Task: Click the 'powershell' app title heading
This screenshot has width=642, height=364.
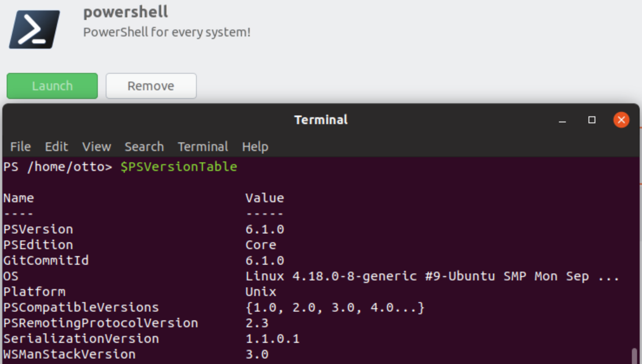Action: pos(126,12)
